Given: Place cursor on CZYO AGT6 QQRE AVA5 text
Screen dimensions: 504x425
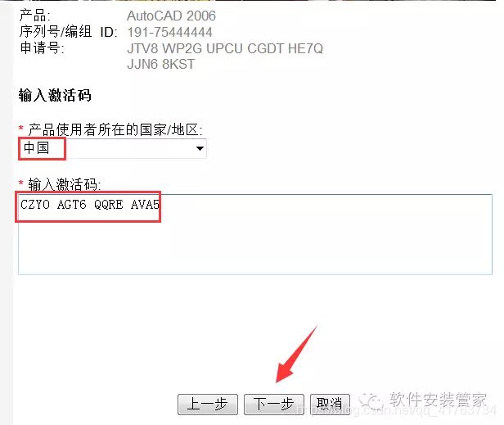Looking at the screenshot, I should tap(90, 205).
